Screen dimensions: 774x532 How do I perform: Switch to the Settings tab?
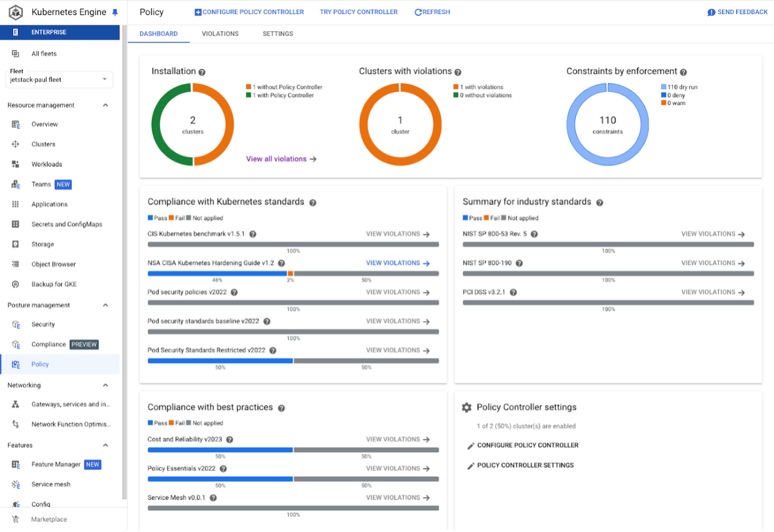(x=278, y=34)
